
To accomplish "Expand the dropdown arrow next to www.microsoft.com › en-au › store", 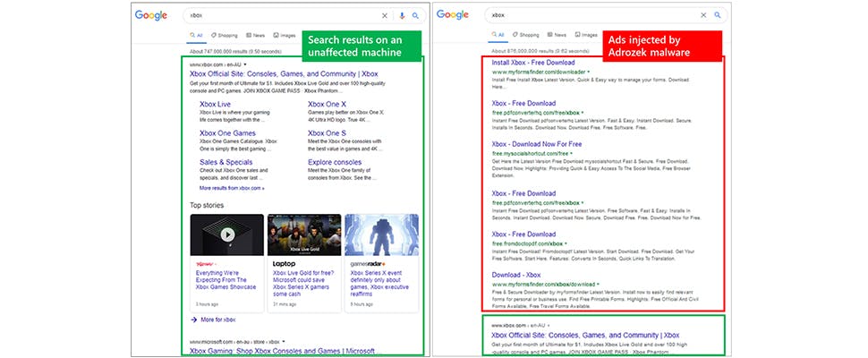I will point(284,342).
